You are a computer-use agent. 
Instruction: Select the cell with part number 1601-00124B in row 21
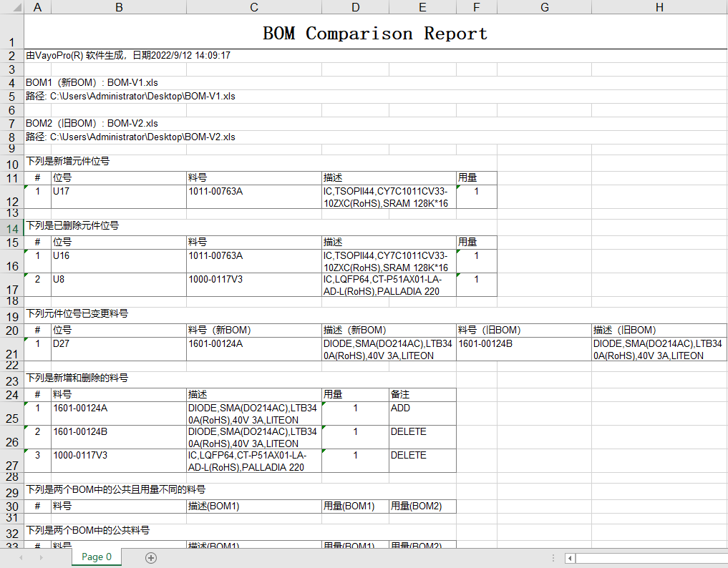click(523, 344)
